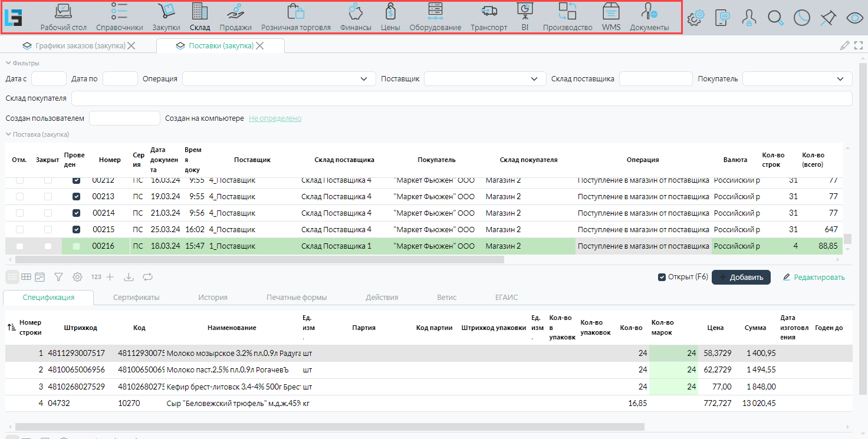Click the magnifying glass search icon
This screenshot has width=868, height=439.
tap(775, 18)
